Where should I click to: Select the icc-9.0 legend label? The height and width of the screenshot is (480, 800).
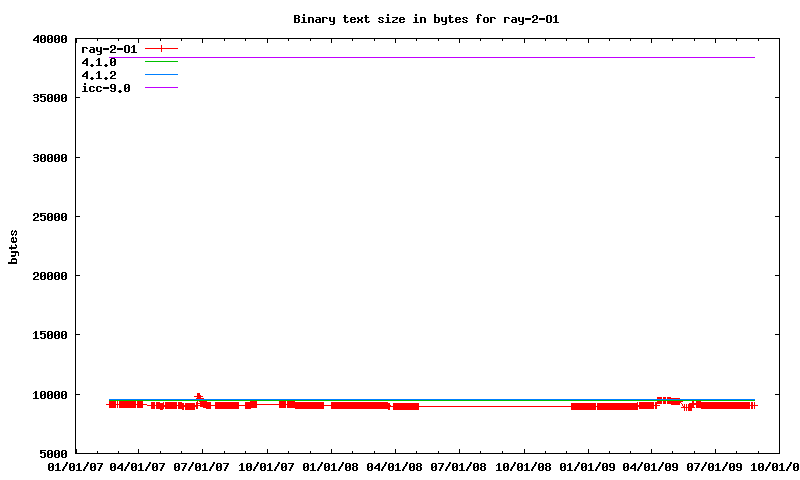(x=105, y=88)
